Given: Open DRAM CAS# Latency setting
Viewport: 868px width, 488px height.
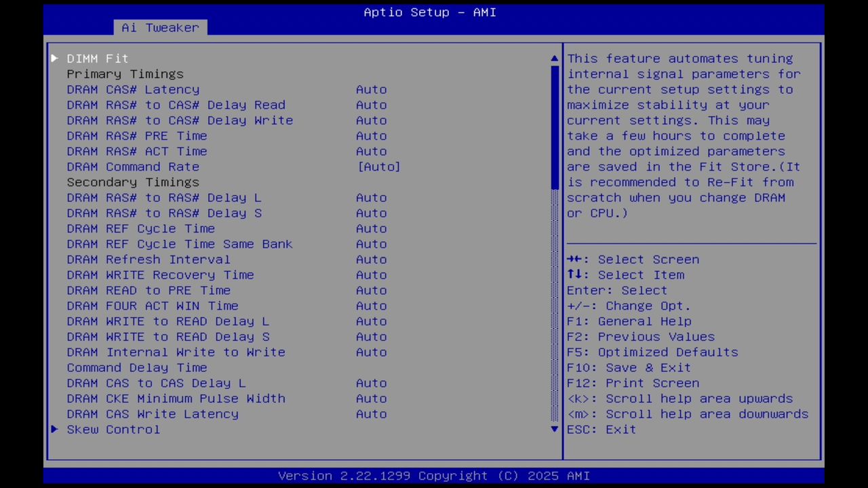Looking at the screenshot, I should (x=203, y=89).
